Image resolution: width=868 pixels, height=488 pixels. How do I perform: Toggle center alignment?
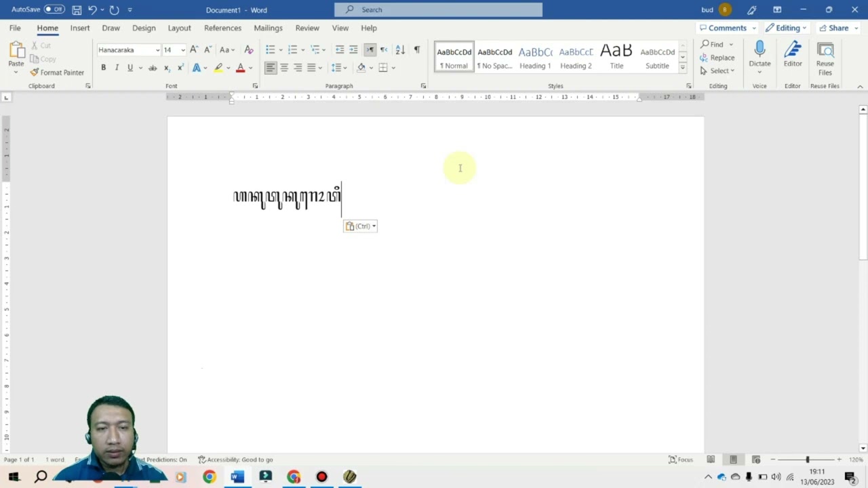point(284,68)
